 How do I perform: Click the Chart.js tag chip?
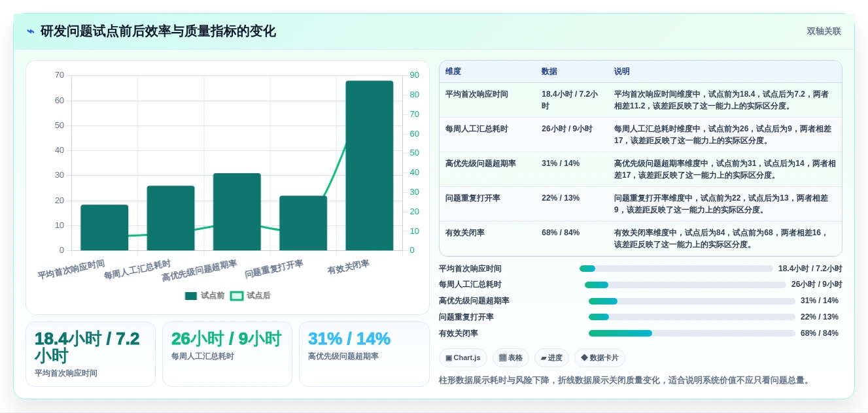[x=463, y=357]
